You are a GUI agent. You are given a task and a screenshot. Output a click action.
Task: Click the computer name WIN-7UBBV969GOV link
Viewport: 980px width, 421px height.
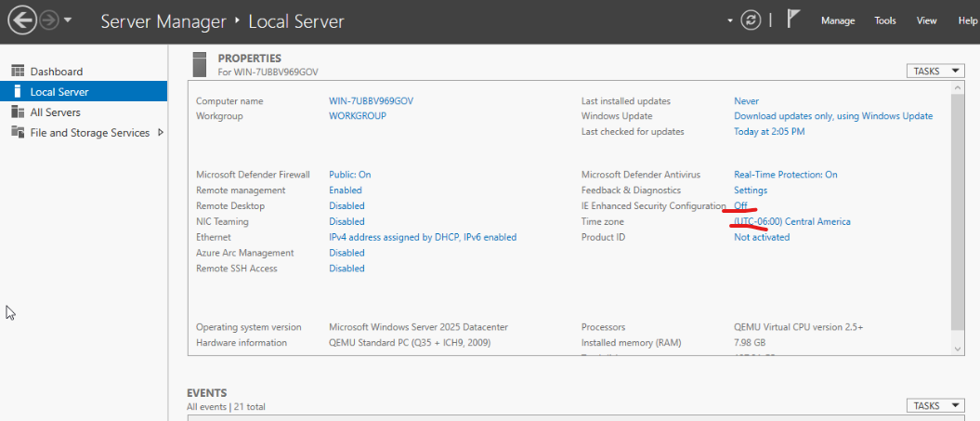371,101
